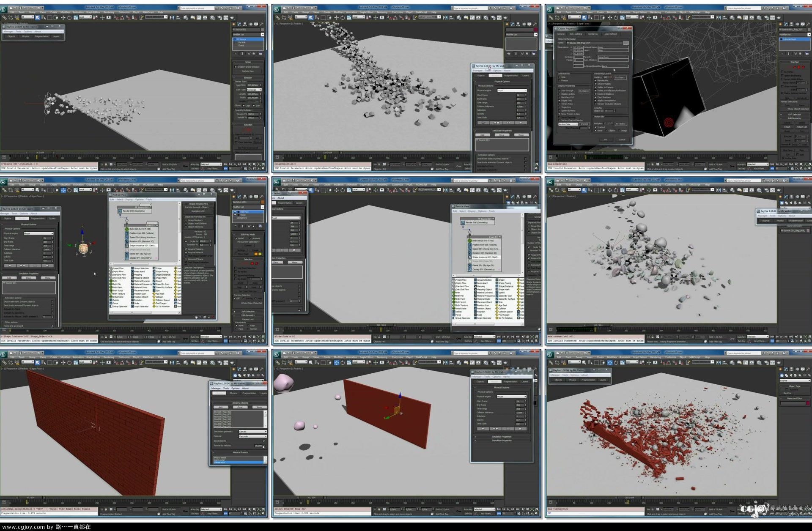The width and height of the screenshot is (812, 531).
Task: Switch to mental ray tab in Object Properties
Action: [593, 34]
